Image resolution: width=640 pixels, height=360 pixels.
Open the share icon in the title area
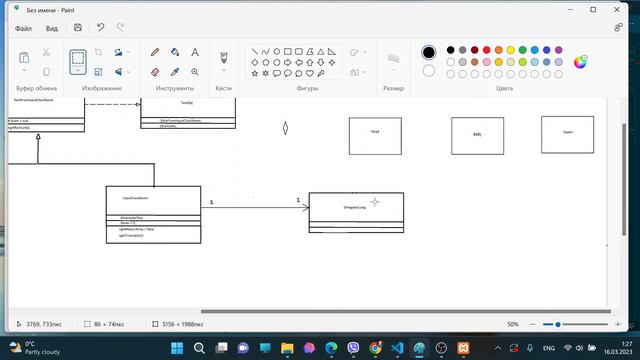(618, 27)
